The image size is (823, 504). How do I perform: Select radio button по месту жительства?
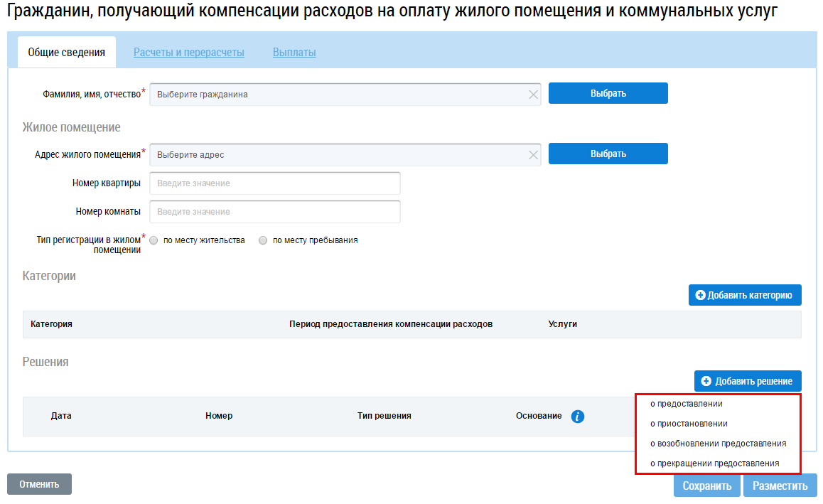tap(154, 241)
